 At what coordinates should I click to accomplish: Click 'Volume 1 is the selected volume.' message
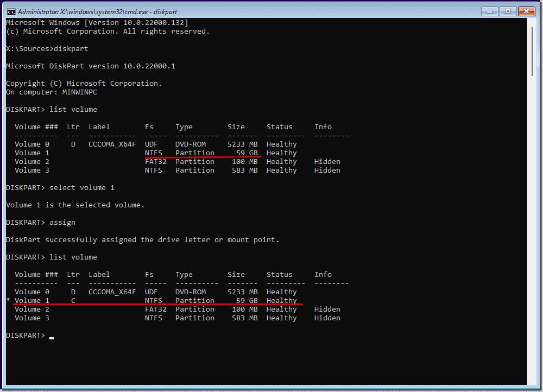(x=75, y=205)
